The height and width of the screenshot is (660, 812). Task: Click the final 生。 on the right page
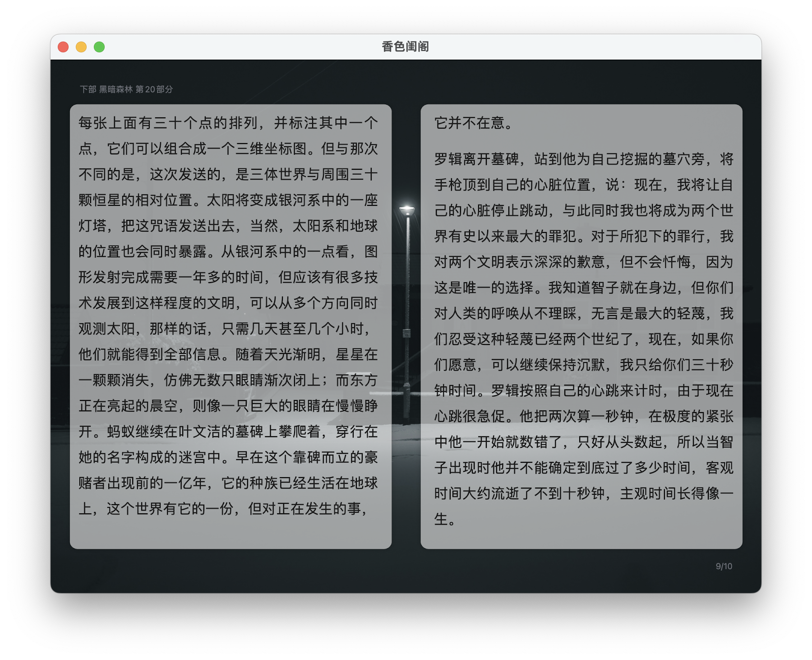(445, 519)
